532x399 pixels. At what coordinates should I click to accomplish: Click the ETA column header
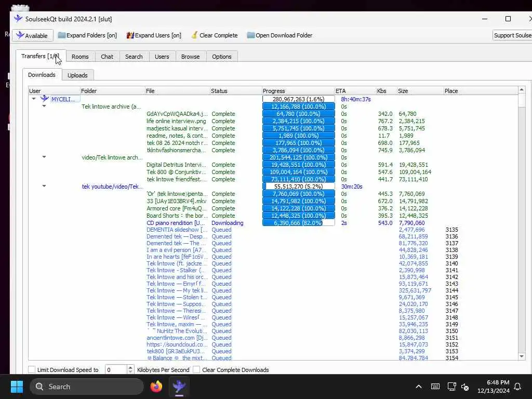click(x=355, y=90)
